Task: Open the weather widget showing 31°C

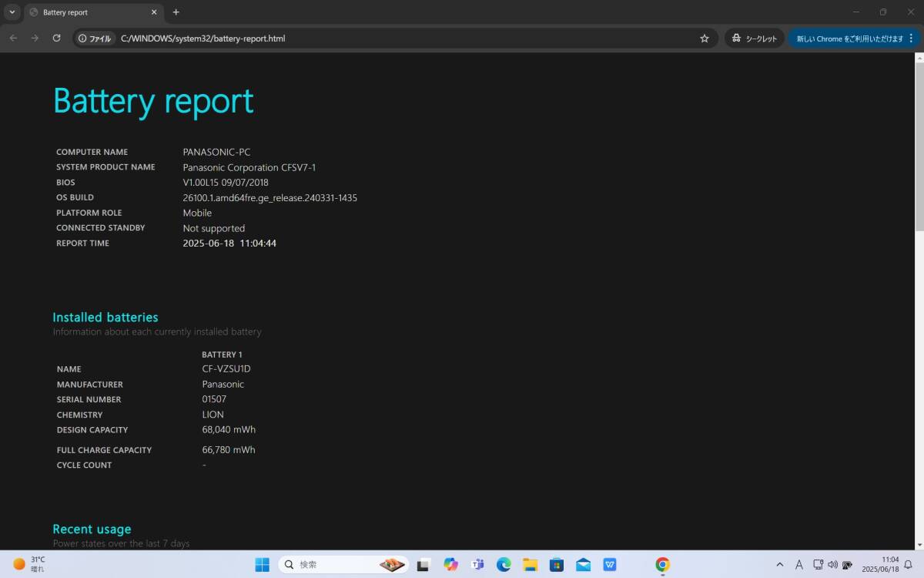Action: tap(29, 564)
